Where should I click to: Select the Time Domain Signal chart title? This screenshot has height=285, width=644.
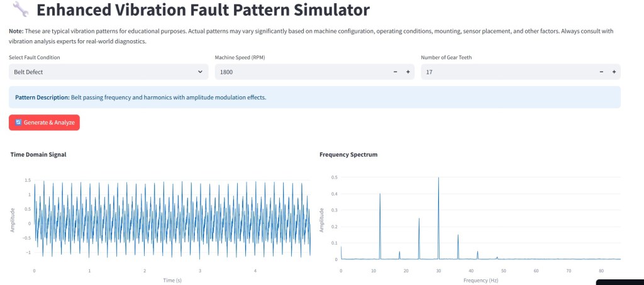coord(38,154)
